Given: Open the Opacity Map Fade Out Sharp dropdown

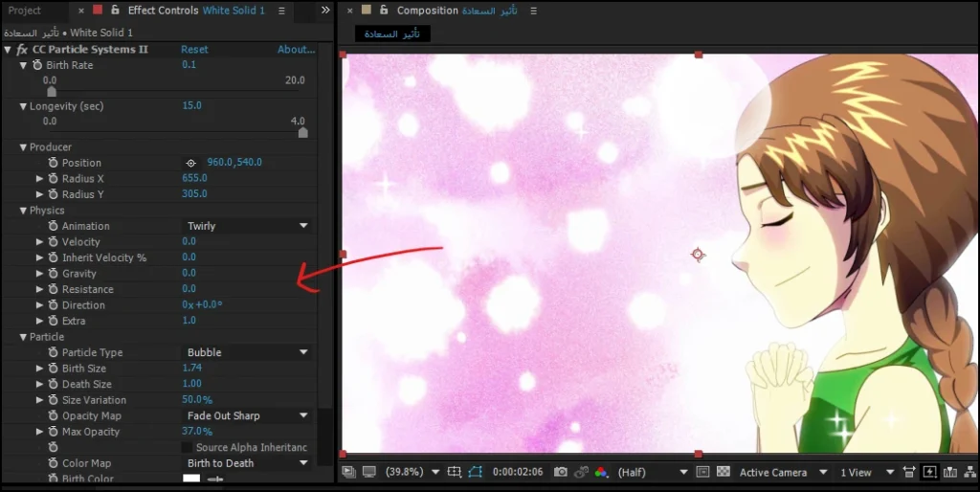Looking at the screenshot, I should [x=247, y=415].
